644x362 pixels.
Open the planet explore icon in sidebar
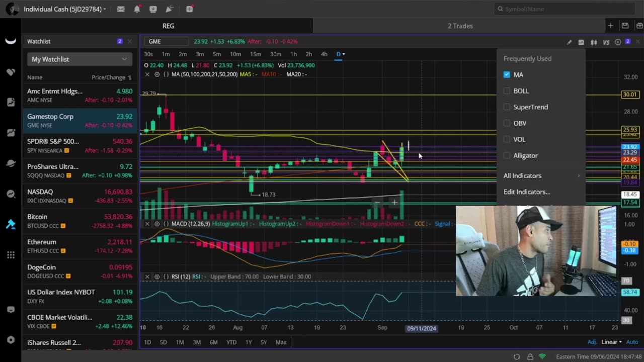point(11,163)
